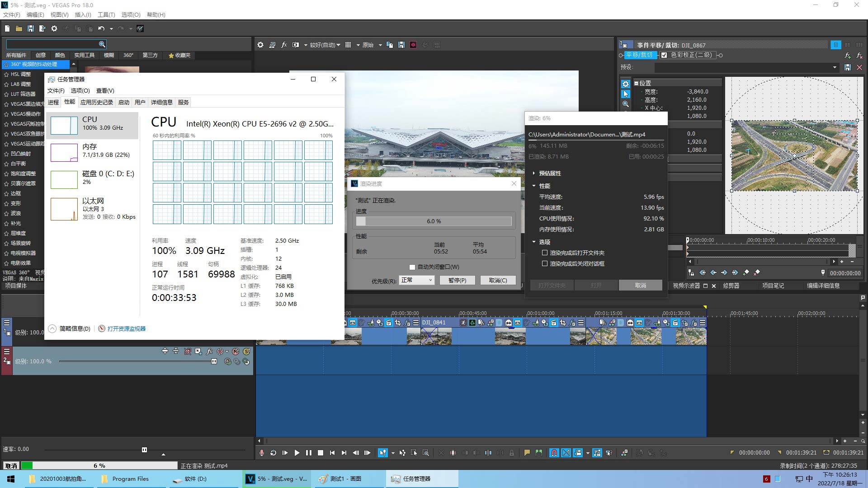The height and width of the screenshot is (488, 868).
Task: Click the Play button in transport bar
Action: pos(297,453)
